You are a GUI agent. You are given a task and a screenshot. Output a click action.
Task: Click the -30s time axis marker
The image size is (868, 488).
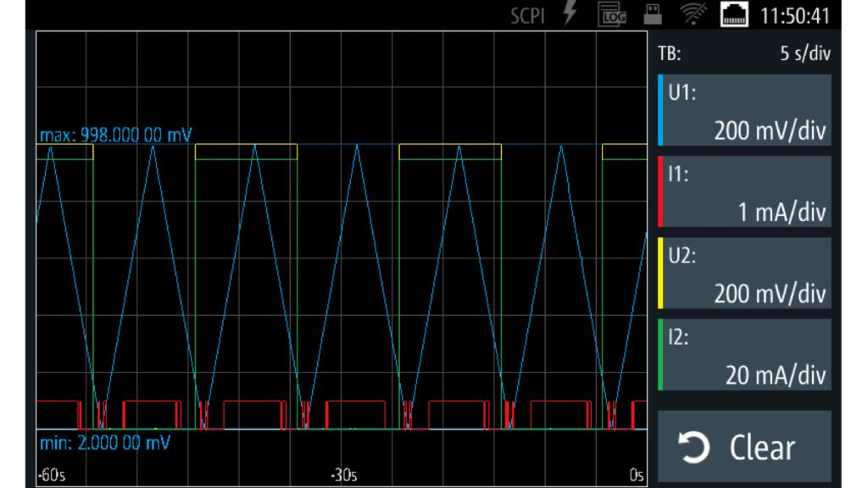coord(342,475)
